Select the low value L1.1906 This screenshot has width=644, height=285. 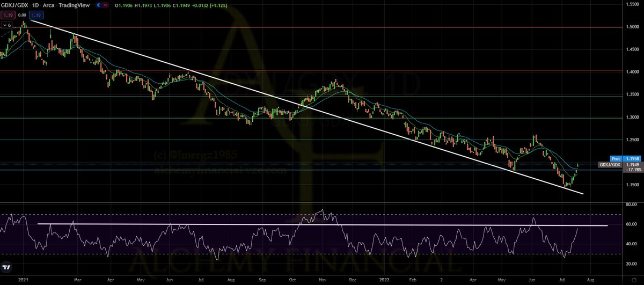tap(163, 5)
